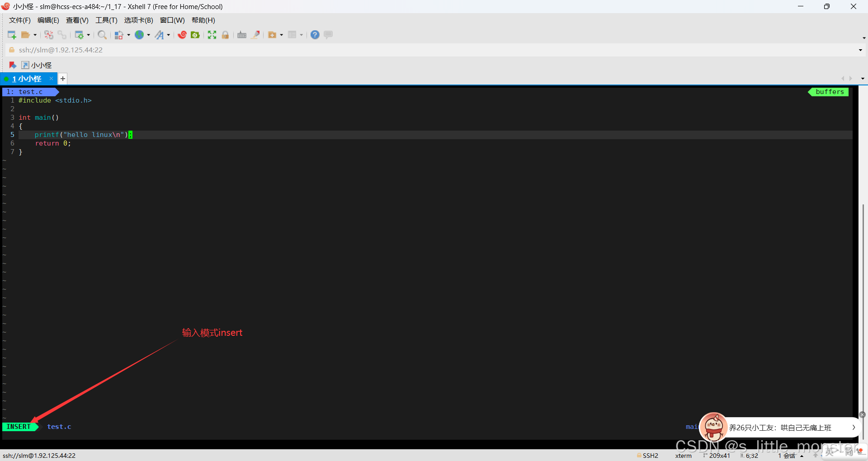
Task: Click the 'int main()' code line
Action: [x=39, y=118]
